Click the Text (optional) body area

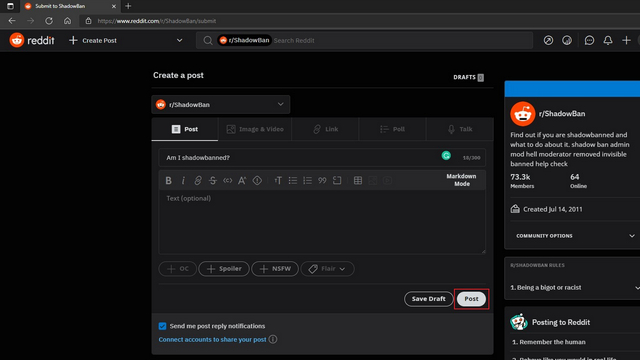322,222
